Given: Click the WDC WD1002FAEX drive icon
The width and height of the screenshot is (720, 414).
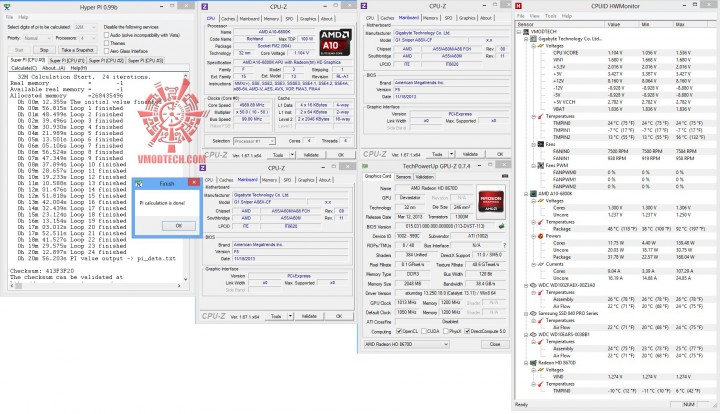Looking at the screenshot, I should coord(533,285).
